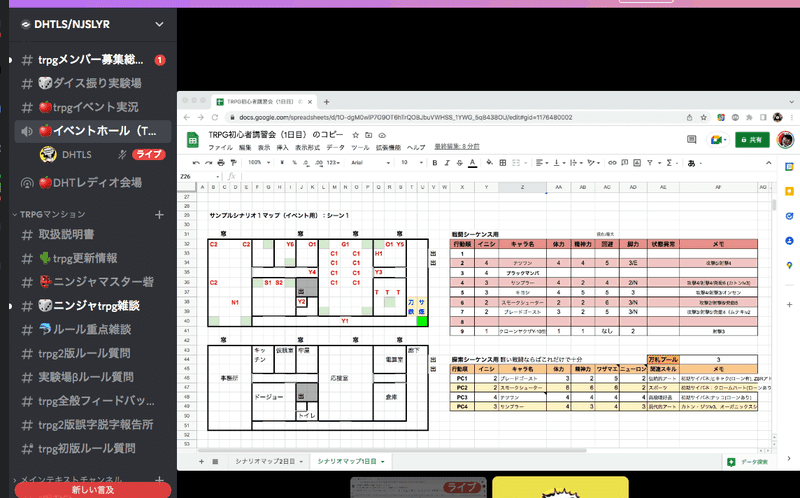Screen dimensions: 800x498
Task: Click the insert link icon
Action: pos(612,163)
